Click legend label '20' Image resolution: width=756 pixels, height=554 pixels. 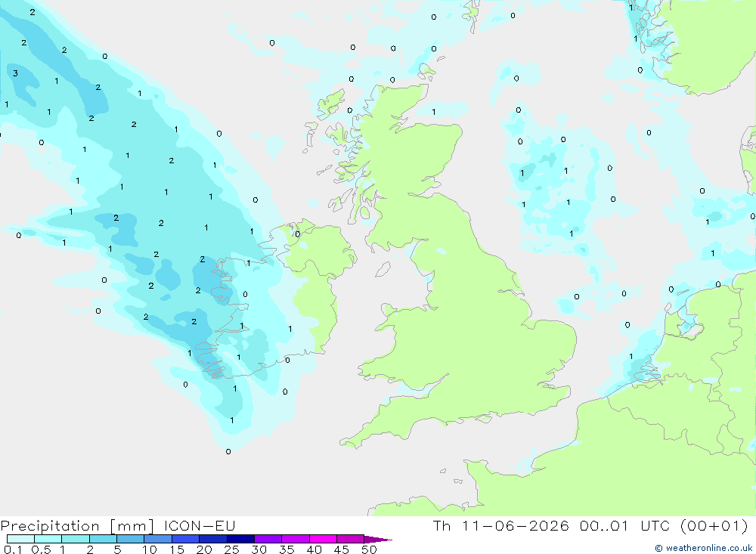(x=204, y=549)
